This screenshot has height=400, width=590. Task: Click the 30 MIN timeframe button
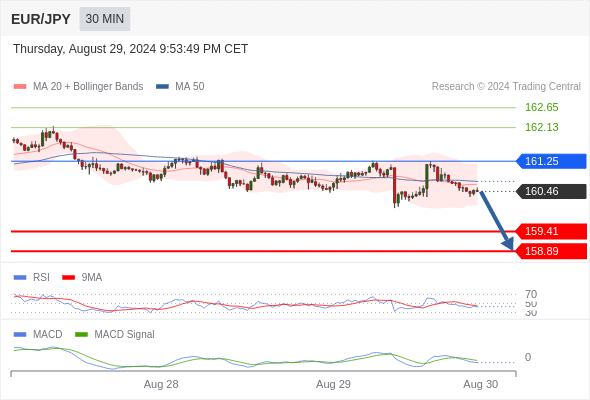(105, 19)
